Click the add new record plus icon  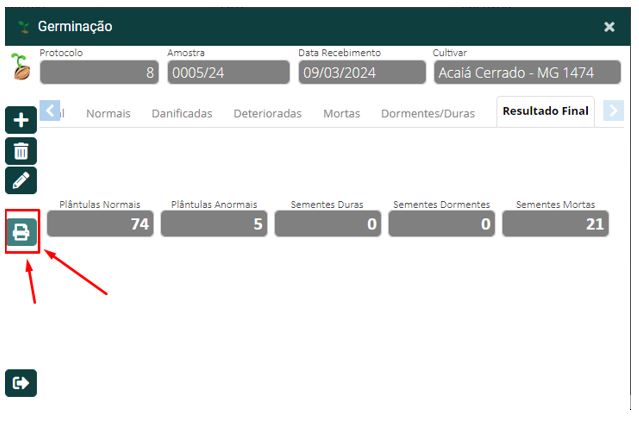coord(21,121)
